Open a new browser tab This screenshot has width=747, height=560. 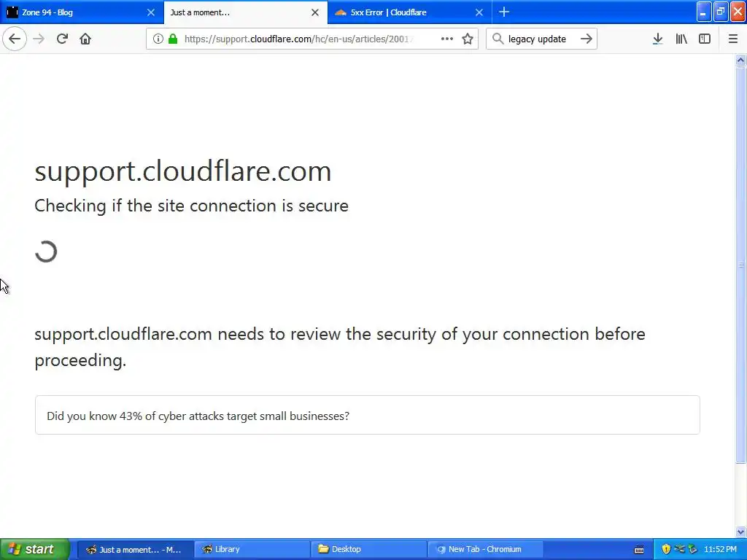(504, 12)
